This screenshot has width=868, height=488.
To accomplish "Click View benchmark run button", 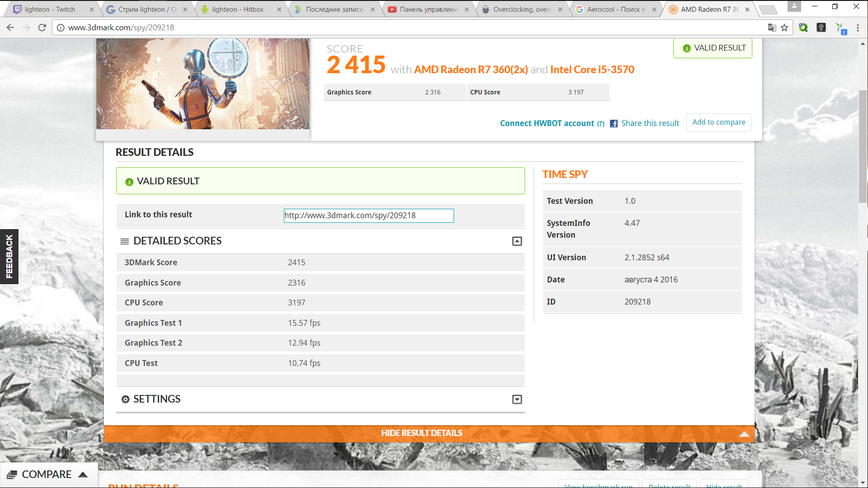I will pyautogui.click(x=598, y=484).
